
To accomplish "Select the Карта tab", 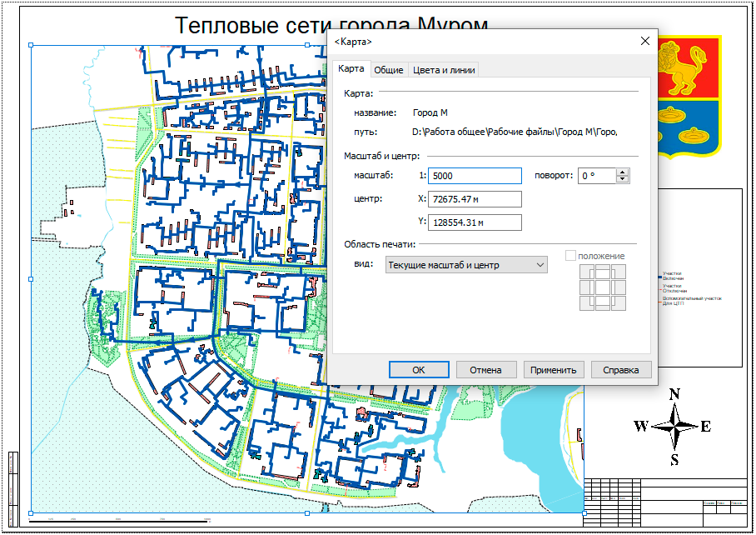I will 351,69.
